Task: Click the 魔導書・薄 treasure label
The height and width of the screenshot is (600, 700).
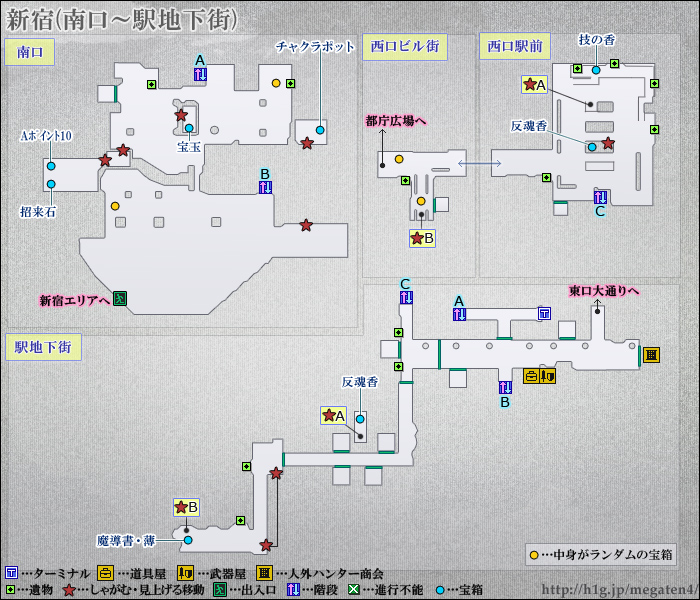Action: [x=127, y=539]
